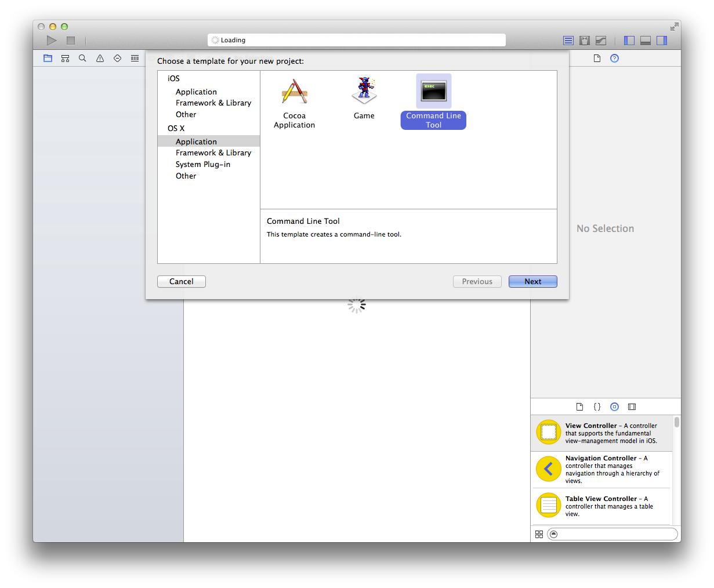Screen dimensions: 714x588
Task: Select the Navigation Controller library object
Action: tap(601, 470)
